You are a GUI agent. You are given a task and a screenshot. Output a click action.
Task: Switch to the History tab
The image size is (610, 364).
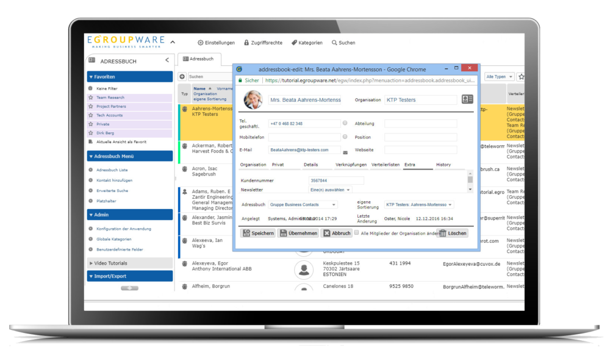point(443,165)
